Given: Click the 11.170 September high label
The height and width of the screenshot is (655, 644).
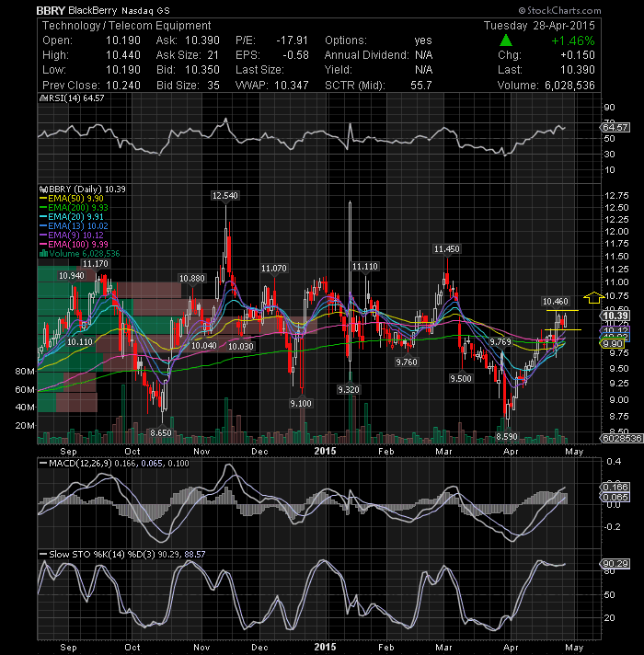Looking at the screenshot, I should [x=96, y=264].
